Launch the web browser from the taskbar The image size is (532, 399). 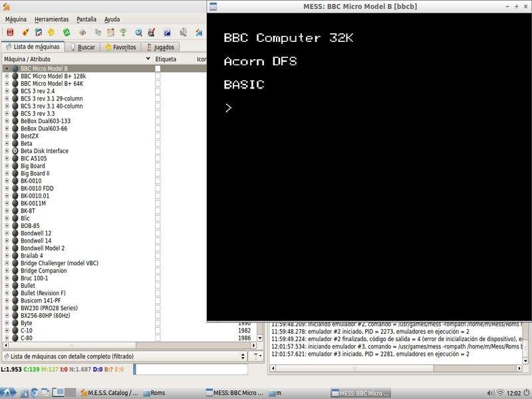[x=35, y=393]
